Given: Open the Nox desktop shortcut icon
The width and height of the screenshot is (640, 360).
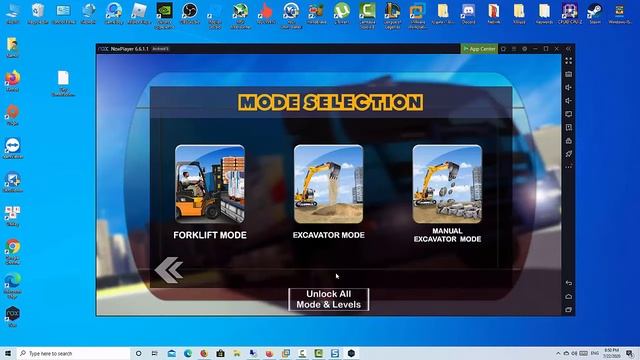Looking at the screenshot, I should click(12, 317).
